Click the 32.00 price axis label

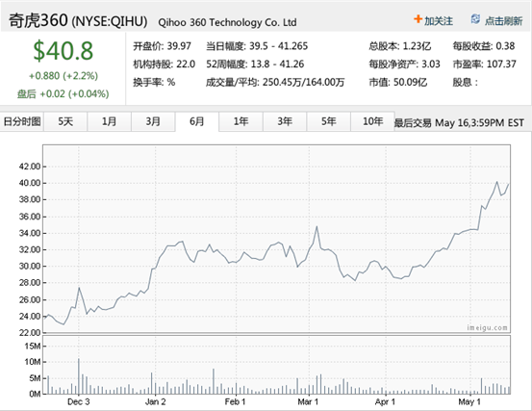pyautogui.click(x=30, y=249)
